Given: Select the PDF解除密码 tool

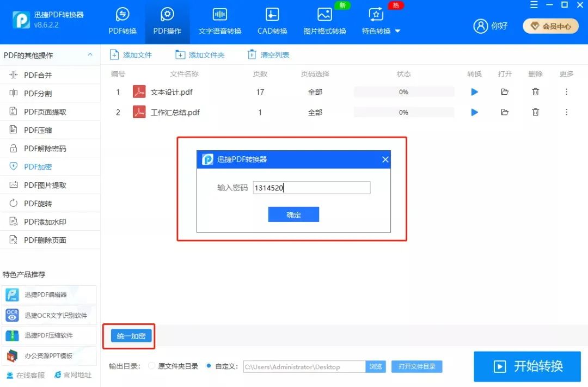Looking at the screenshot, I should pyautogui.click(x=34, y=148).
